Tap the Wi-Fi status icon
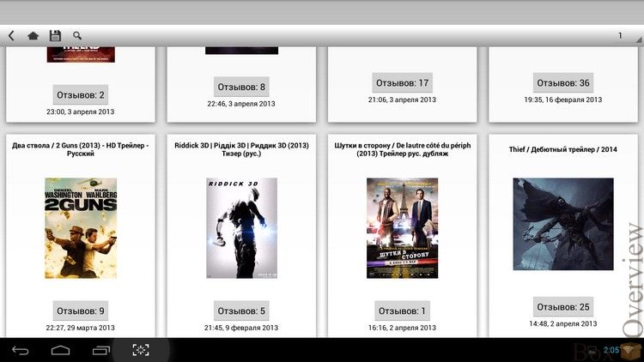The width and height of the screenshot is (644, 362). tap(628, 349)
